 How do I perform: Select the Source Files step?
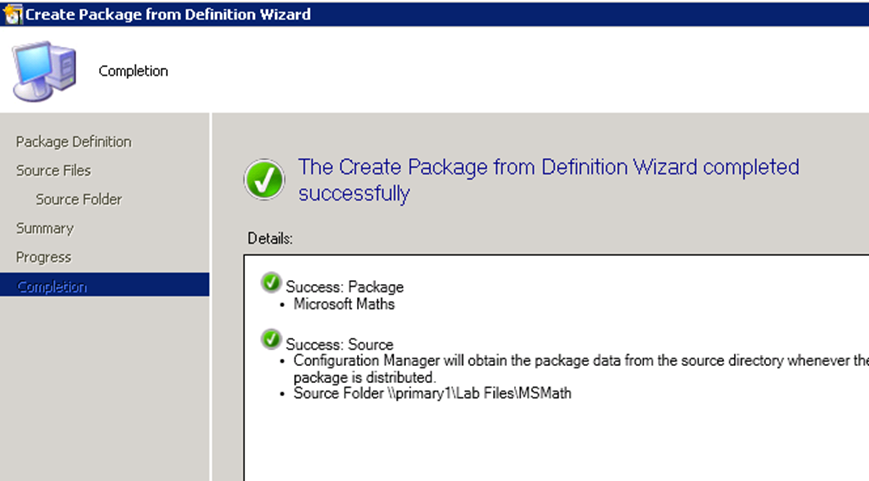coord(53,171)
